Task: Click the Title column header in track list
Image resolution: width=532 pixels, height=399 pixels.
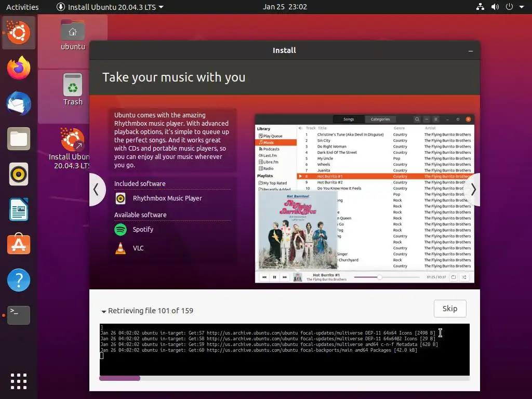Action: click(322, 128)
